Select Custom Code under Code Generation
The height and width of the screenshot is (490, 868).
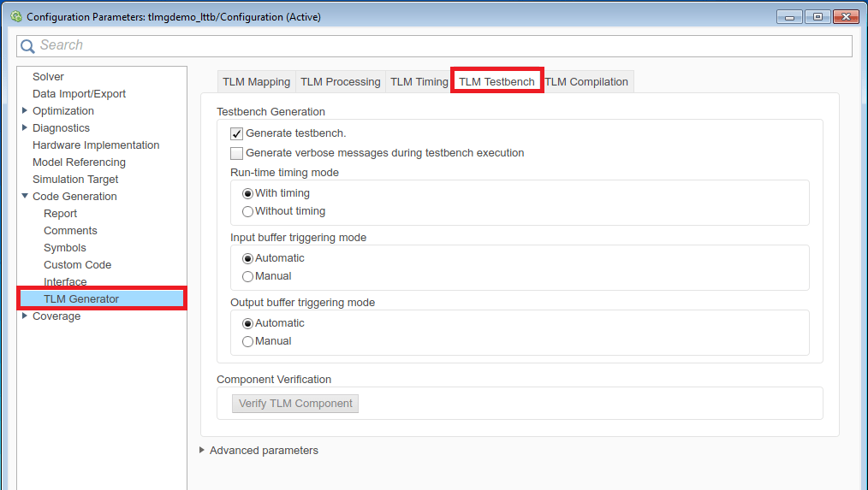point(77,265)
